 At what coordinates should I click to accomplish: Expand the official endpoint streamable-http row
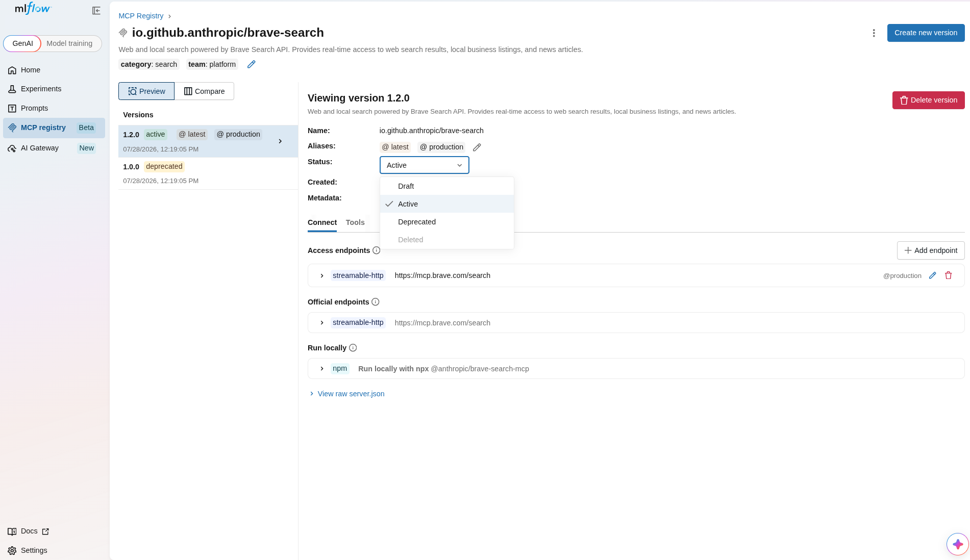(x=322, y=323)
